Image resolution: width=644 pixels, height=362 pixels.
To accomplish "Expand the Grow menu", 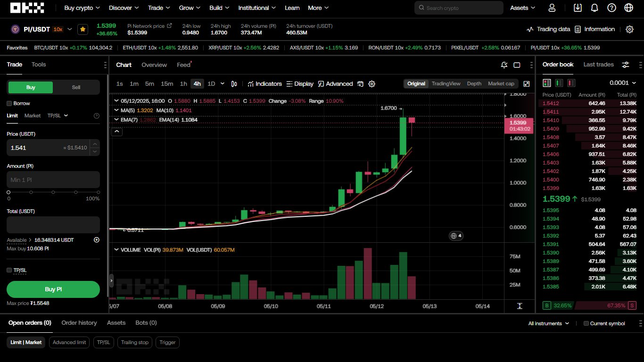I will tap(190, 8).
